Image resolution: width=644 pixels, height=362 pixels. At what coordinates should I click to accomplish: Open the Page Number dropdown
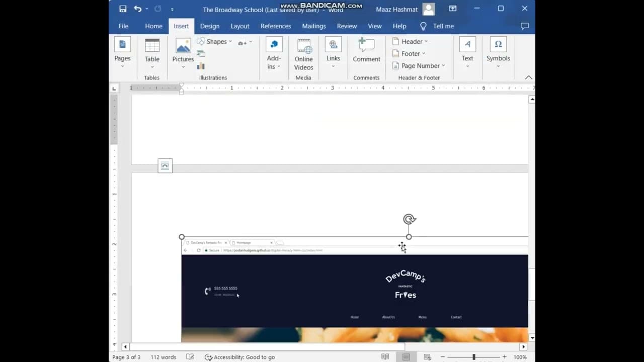(419, 66)
